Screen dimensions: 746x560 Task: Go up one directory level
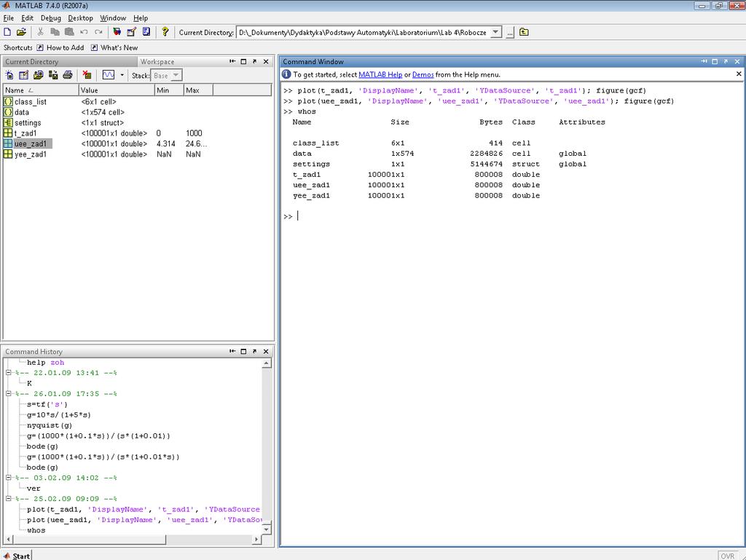pos(524,32)
